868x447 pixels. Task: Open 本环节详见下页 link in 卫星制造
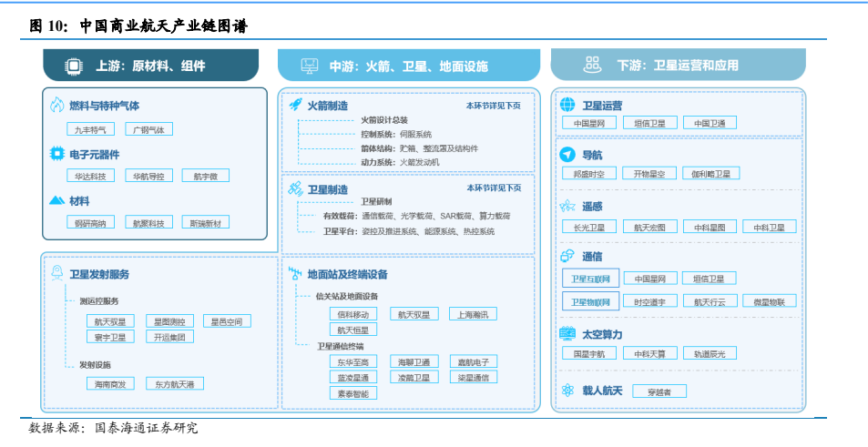coord(494,188)
